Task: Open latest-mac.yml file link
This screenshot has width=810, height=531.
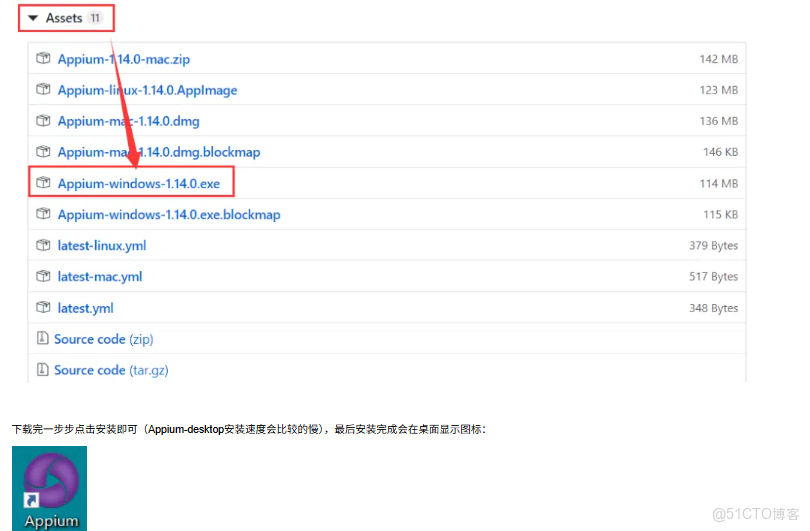Action: pyautogui.click(x=100, y=277)
